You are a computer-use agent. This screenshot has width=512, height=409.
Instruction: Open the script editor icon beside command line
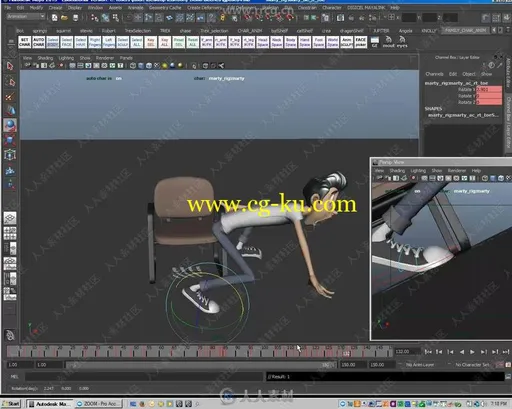pos(508,377)
